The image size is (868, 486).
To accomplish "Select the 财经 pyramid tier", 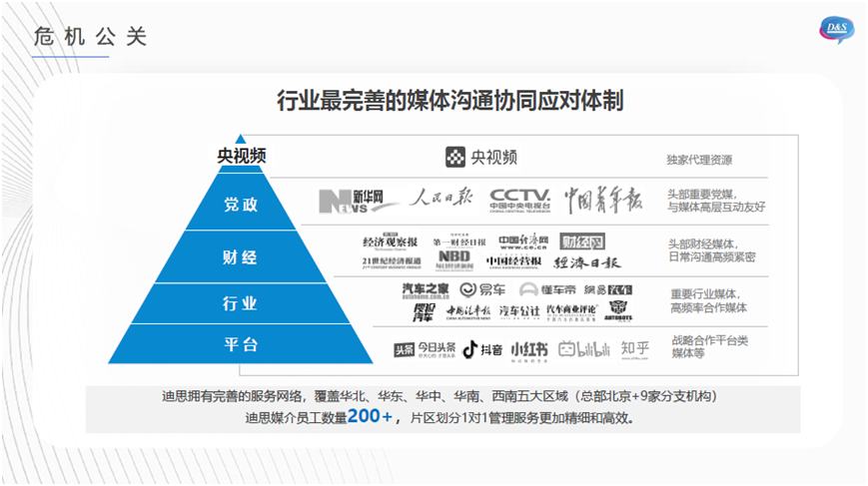I will coord(240,256).
